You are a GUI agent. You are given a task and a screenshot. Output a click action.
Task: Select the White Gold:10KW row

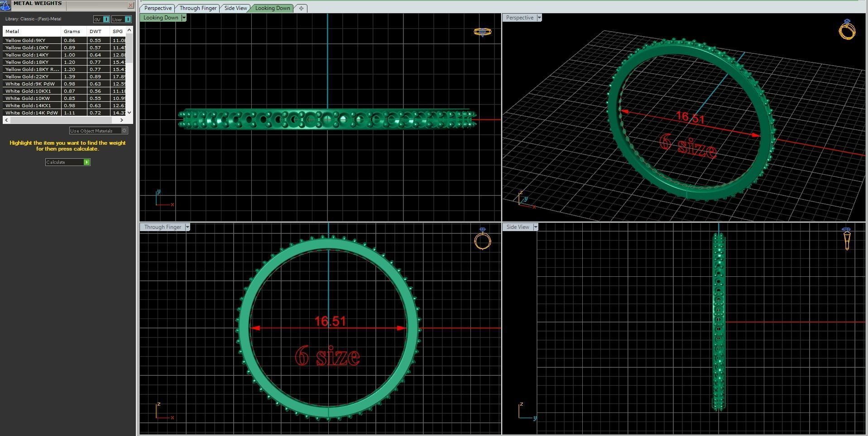(x=64, y=98)
